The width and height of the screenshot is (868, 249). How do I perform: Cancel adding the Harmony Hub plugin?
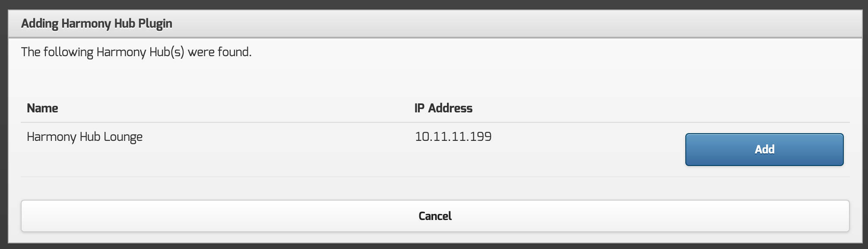435,216
